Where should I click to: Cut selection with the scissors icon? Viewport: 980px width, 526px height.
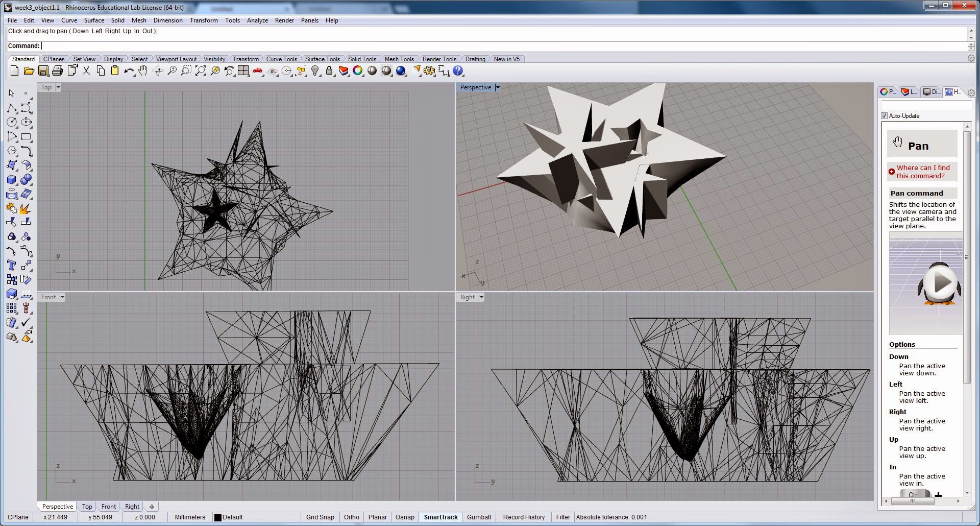(86, 71)
